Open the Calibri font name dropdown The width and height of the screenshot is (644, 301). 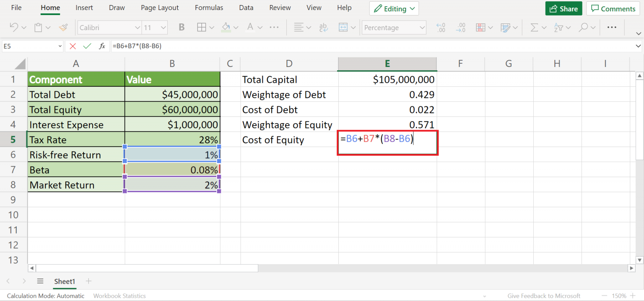(x=137, y=28)
